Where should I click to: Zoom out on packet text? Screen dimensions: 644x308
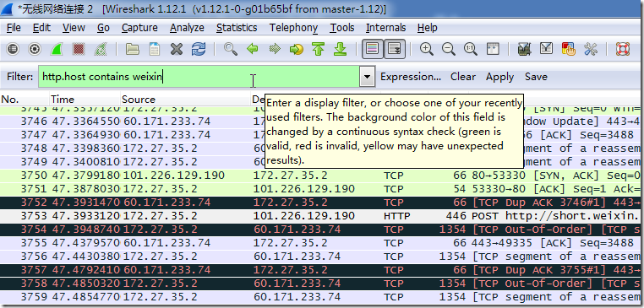pyautogui.click(x=449, y=50)
